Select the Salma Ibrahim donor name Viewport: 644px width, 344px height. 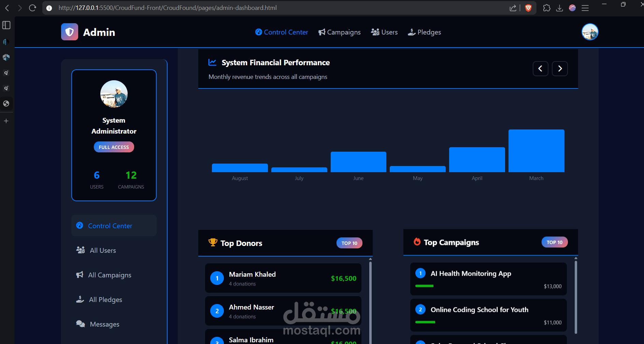pyautogui.click(x=251, y=340)
